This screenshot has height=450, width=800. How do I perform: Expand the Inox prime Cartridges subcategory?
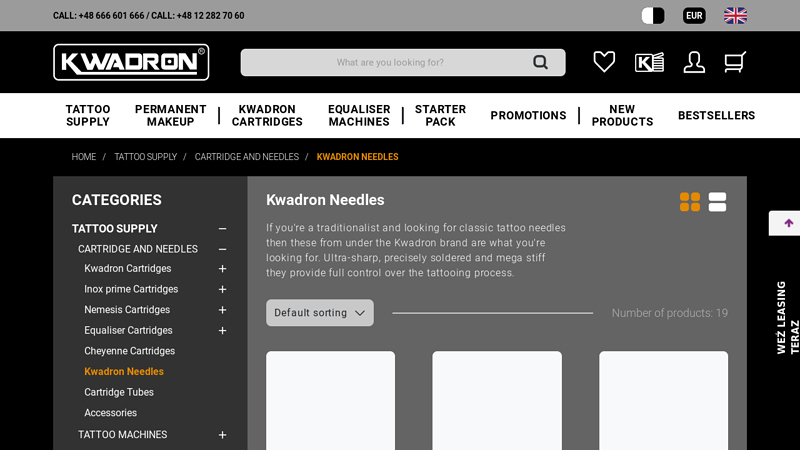222,289
